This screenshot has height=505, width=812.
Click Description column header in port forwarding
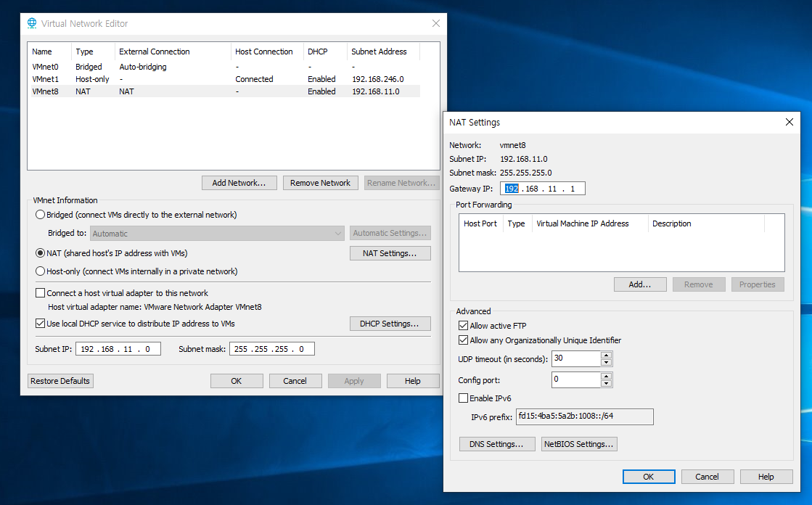point(706,223)
